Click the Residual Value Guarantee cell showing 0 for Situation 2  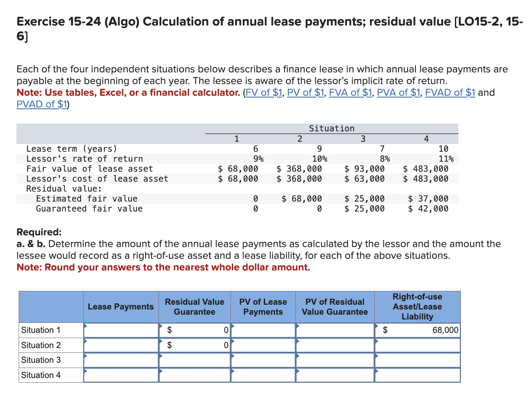click(194, 345)
